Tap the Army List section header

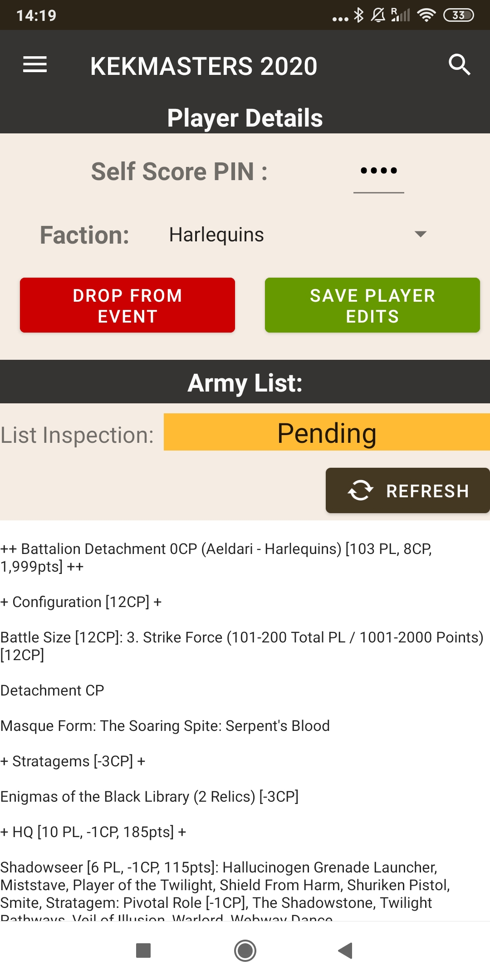tap(245, 382)
